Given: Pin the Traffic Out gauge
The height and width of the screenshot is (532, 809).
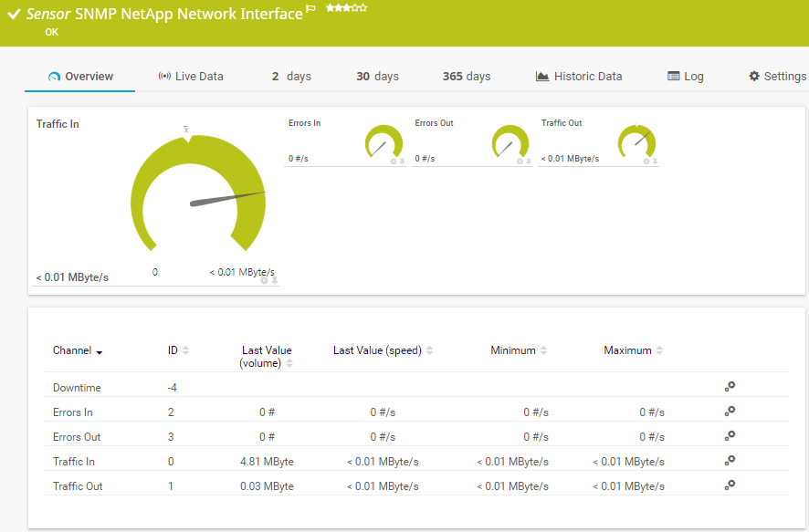Looking at the screenshot, I should [654, 159].
